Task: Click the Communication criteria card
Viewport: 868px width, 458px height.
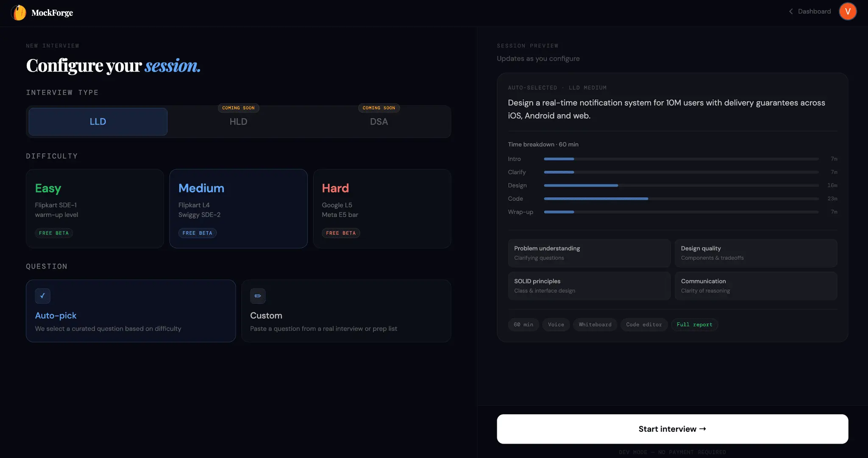Action: [x=756, y=286]
